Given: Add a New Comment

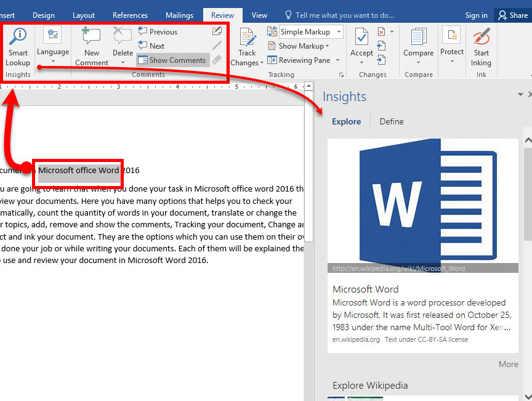Looking at the screenshot, I should tap(92, 47).
